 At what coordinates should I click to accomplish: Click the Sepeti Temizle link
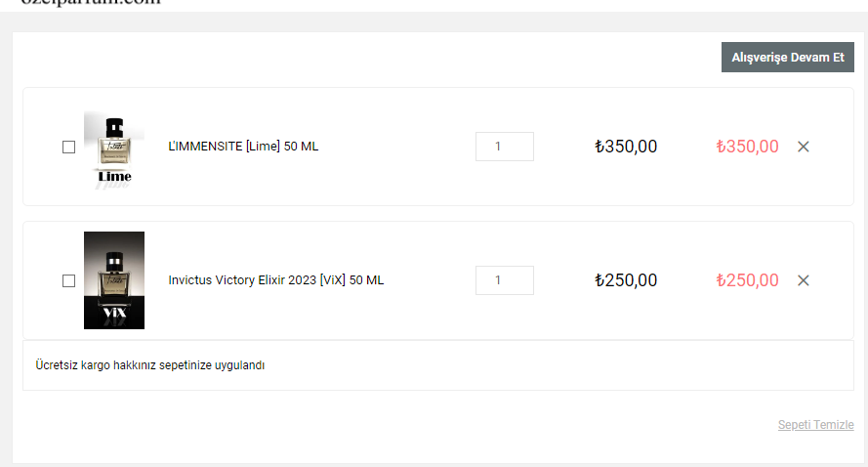click(815, 425)
